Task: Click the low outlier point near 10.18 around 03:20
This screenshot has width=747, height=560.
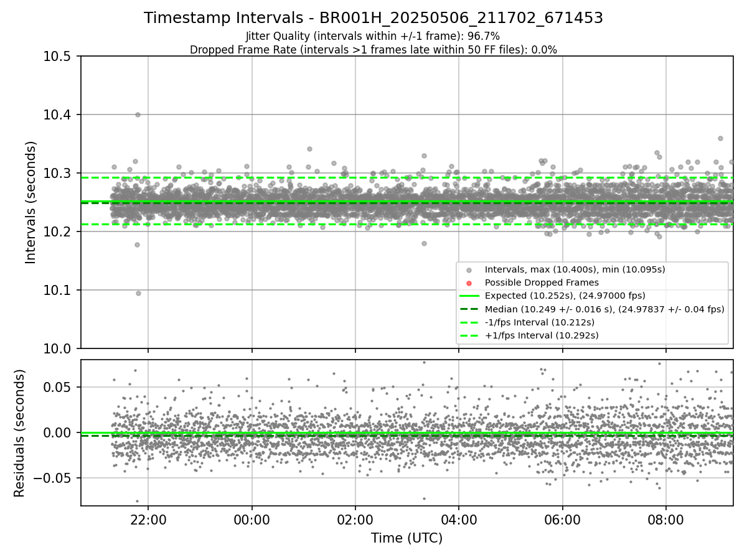Action: 424,243
